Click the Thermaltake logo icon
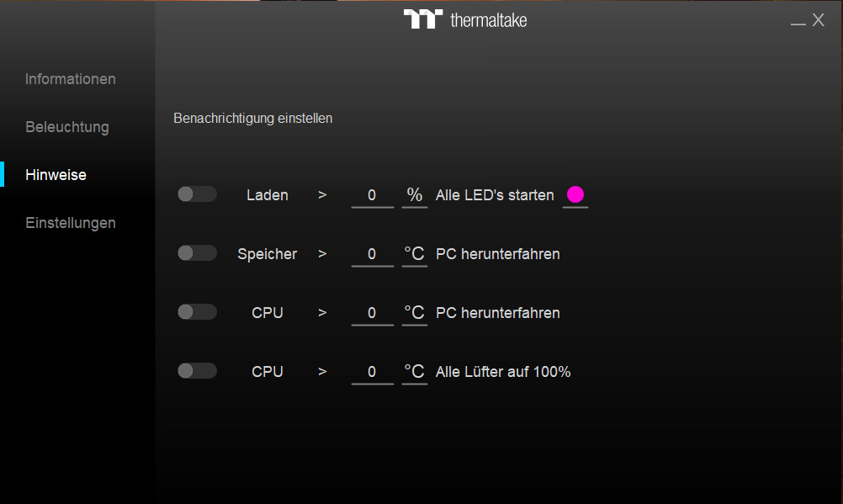 [x=423, y=19]
